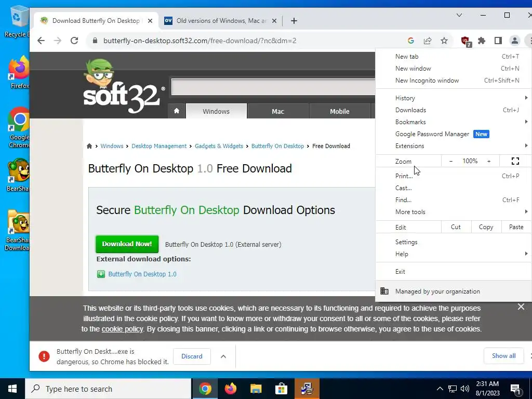The image size is (532, 399).
Task: Open Microsoft Store from the taskbar
Action: tap(281, 389)
